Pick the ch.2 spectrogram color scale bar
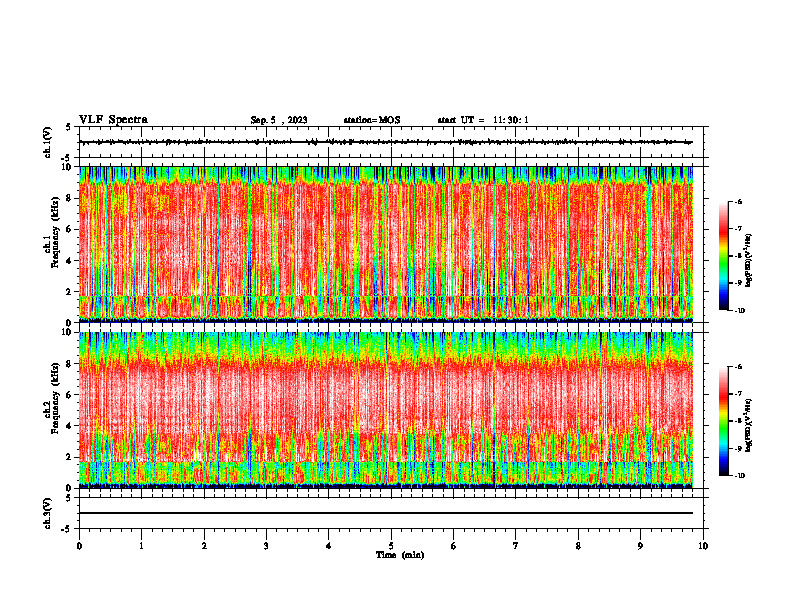Screen dimensions: 792x612 coord(723,421)
